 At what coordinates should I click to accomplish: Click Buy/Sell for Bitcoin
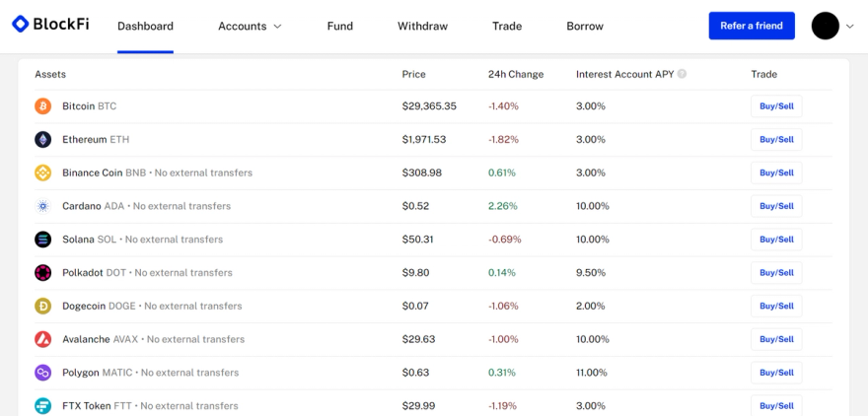click(776, 106)
